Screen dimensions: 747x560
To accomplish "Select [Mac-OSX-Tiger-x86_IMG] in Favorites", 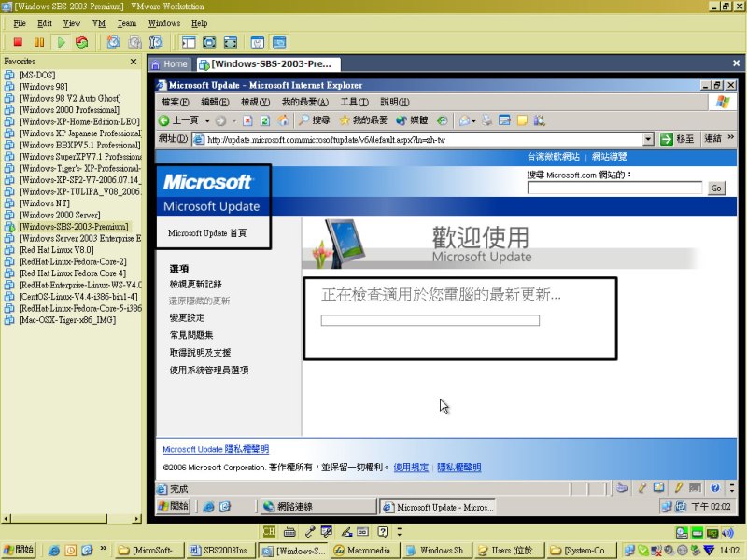I will click(67, 319).
